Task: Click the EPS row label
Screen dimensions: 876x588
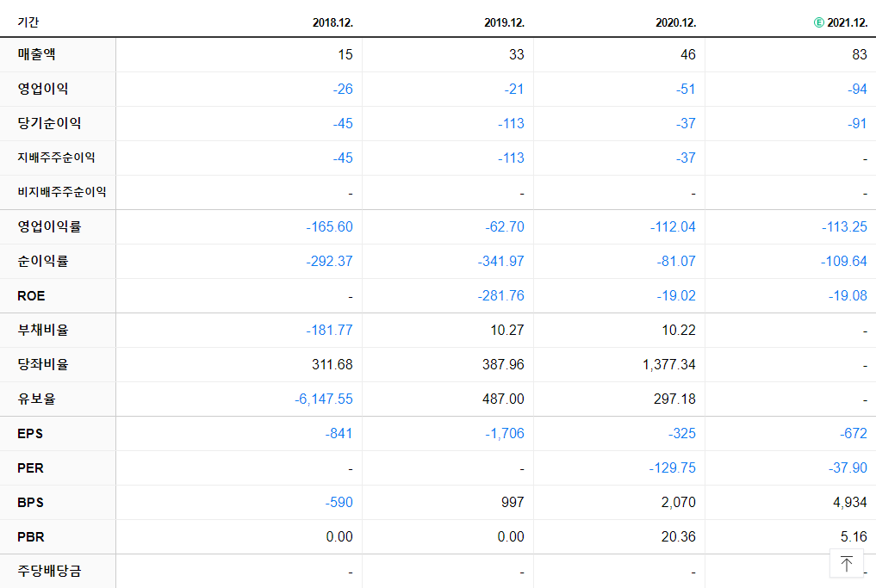Action: tap(30, 433)
